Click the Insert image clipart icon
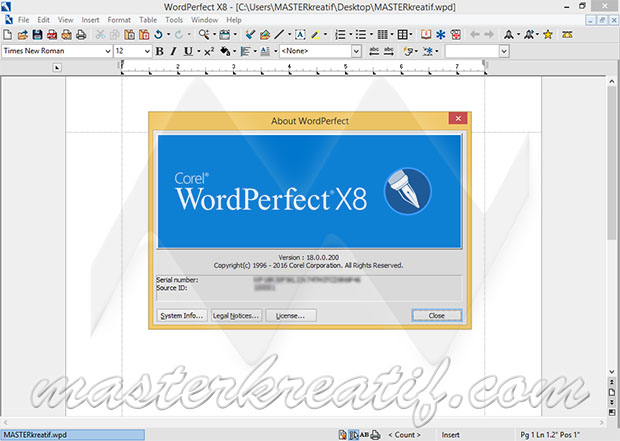Screen dimensions: 620x441 pyautogui.click(x=265, y=35)
